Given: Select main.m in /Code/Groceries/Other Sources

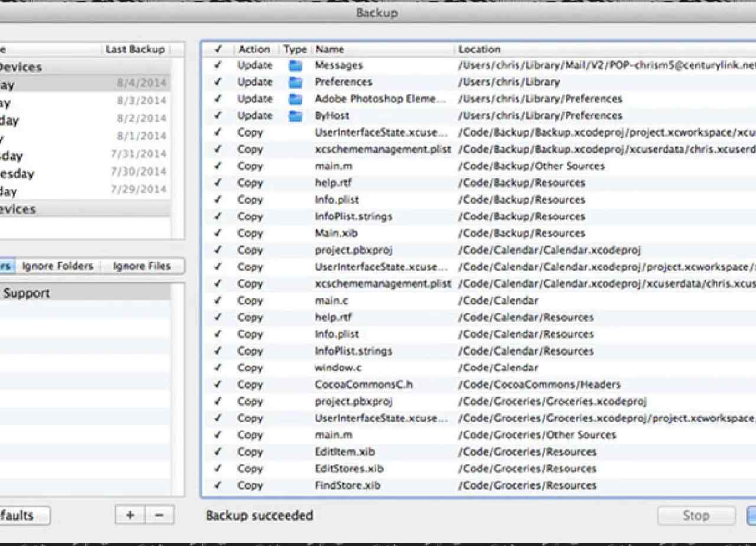Looking at the screenshot, I should pos(334,435).
